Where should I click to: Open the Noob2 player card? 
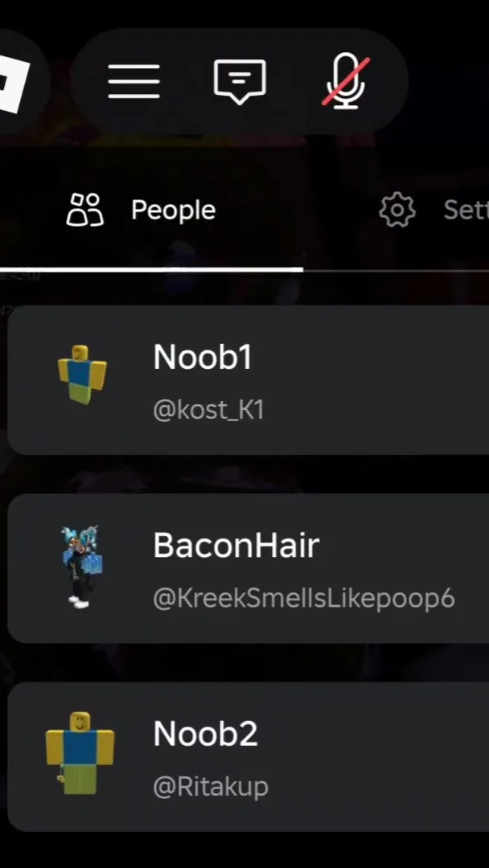click(x=248, y=757)
